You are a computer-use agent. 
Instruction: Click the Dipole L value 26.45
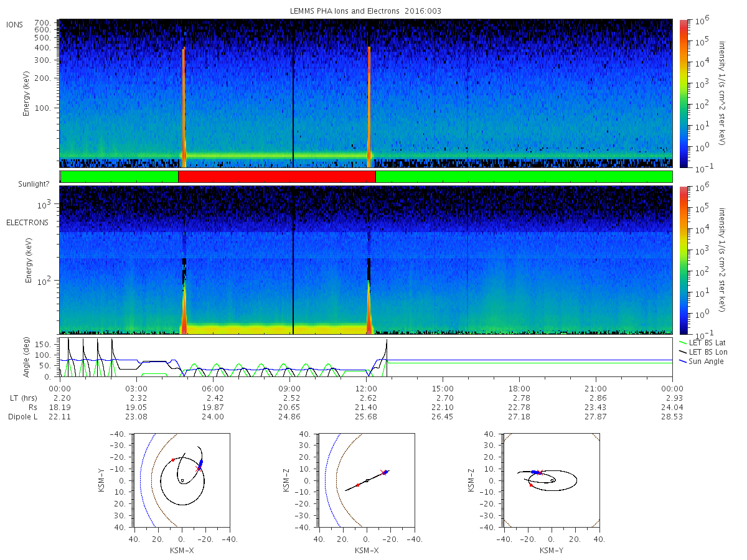pos(443,417)
